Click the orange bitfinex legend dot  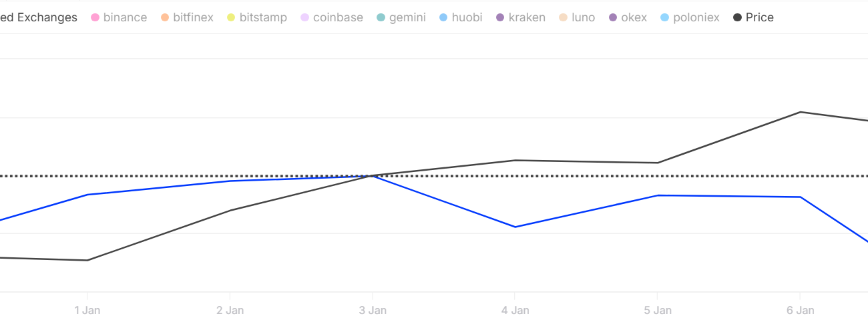pos(165,17)
